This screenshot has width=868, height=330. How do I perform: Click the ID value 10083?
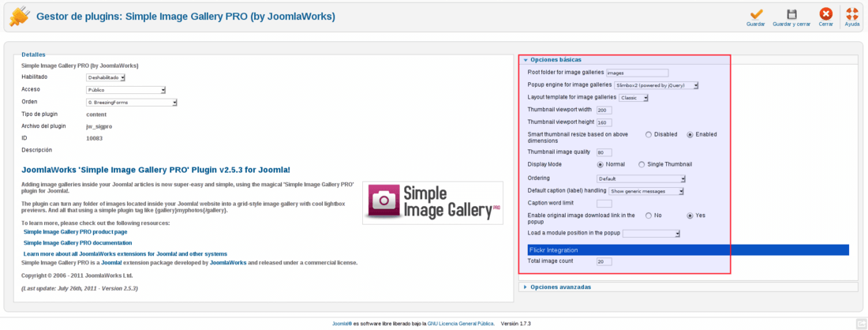click(x=95, y=138)
